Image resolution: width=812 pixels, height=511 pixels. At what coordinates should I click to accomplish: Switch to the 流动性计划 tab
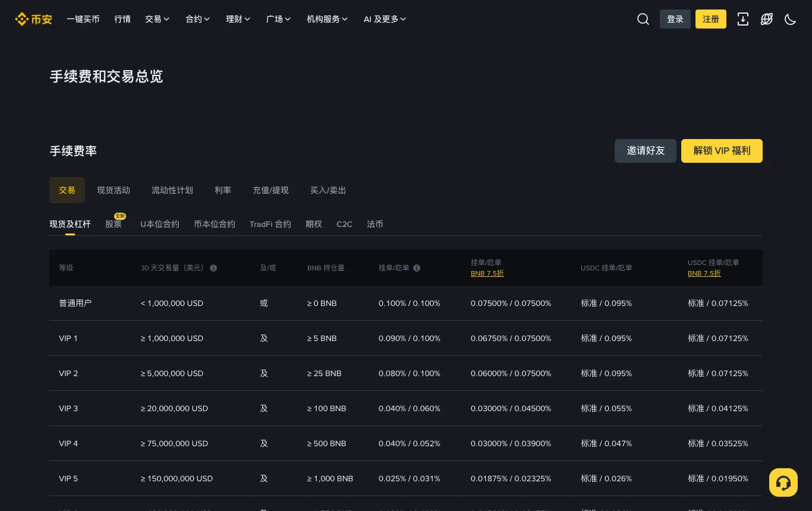point(172,190)
